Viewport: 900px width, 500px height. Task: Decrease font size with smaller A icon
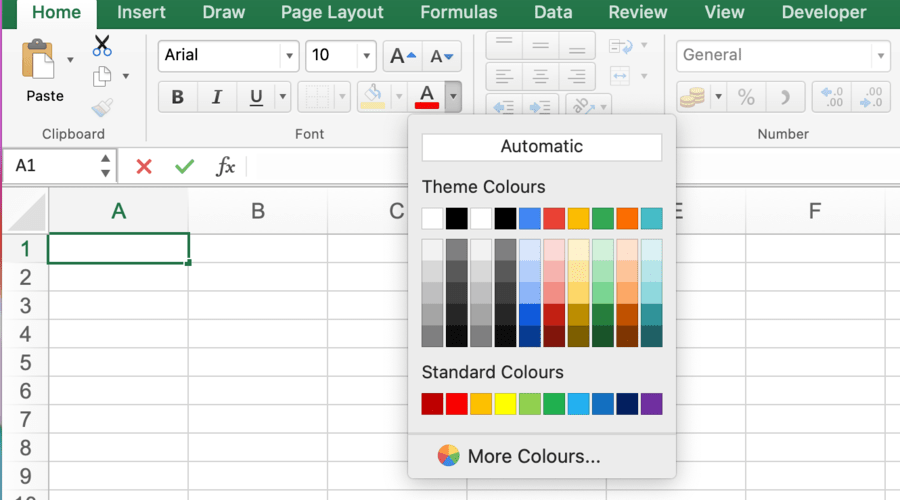coord(441,56)
